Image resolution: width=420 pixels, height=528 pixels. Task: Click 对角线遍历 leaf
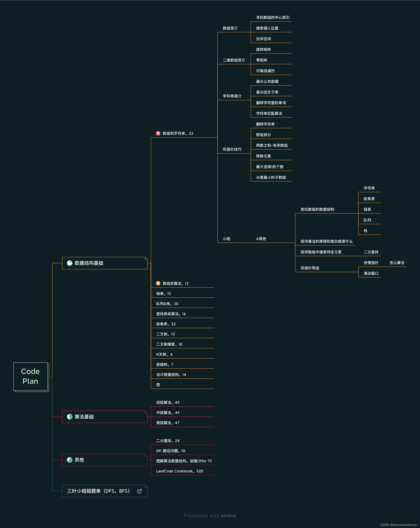pyautogui.click(x=265, y=71)
